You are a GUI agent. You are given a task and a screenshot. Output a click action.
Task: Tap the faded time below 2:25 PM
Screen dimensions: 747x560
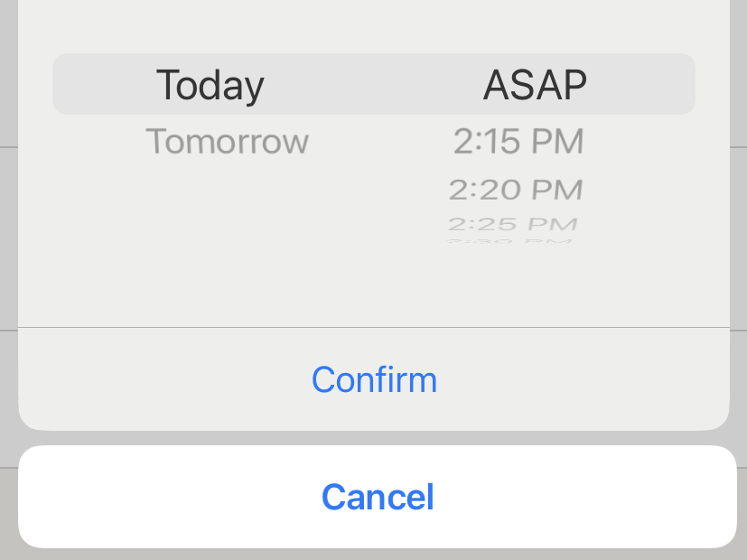pos(512,240)
